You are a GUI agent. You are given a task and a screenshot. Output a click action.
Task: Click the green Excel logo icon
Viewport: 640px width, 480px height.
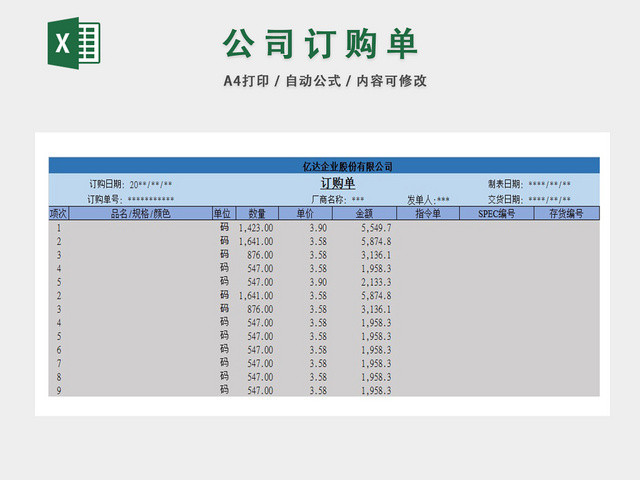point(74,43)
